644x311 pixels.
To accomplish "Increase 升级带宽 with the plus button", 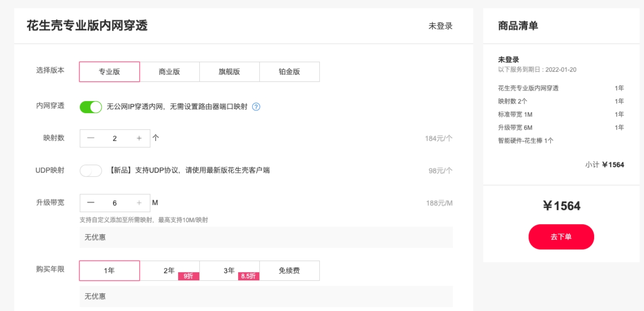I will pyautogui.click(x=139, y=203).
